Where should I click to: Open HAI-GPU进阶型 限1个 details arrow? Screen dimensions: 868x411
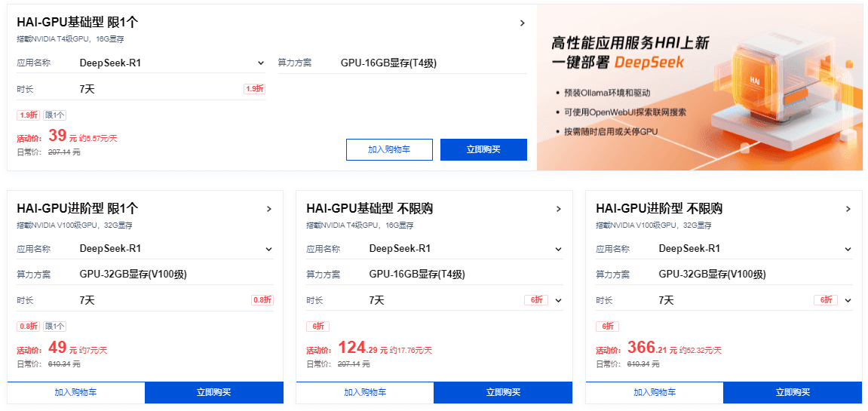269,209
